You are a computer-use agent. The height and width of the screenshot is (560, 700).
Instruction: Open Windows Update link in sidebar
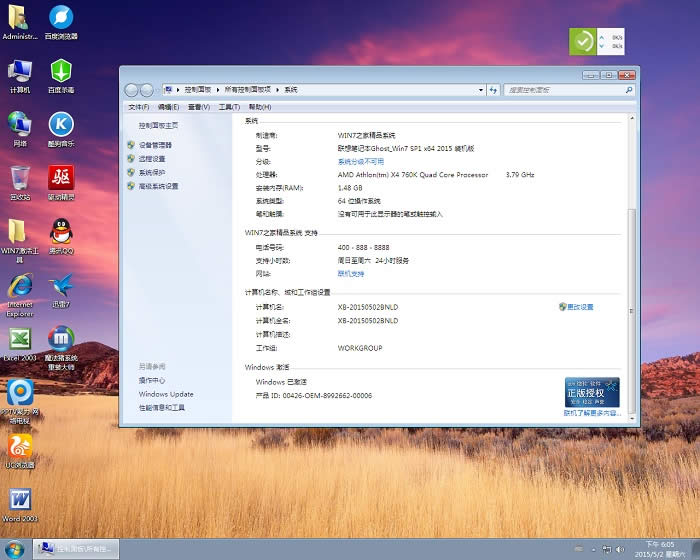point(166,394)
